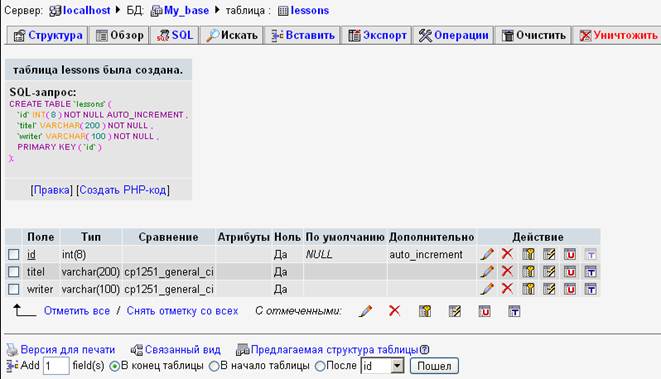
Task: Click the varchar(200) type cell
Action: [x=91, y=272]
